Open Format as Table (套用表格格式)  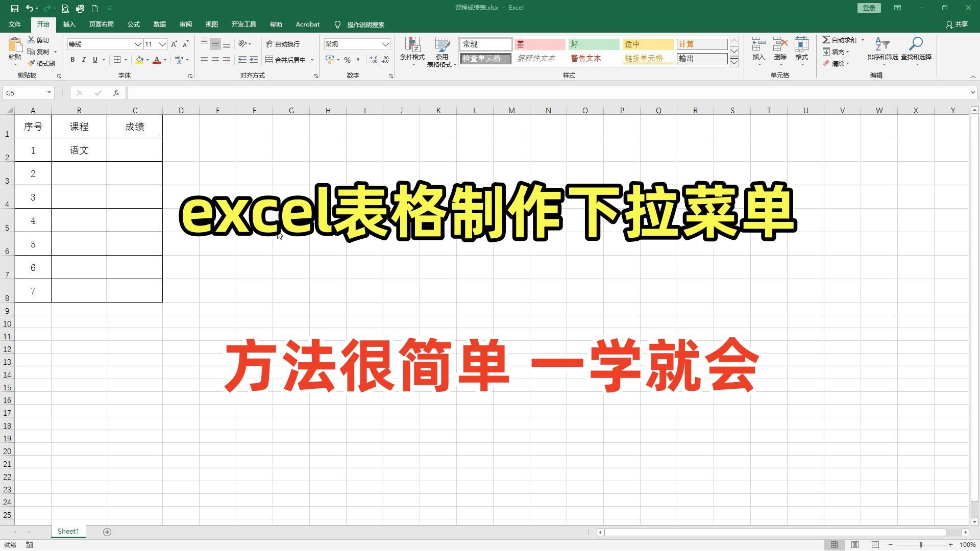point(442,52)
